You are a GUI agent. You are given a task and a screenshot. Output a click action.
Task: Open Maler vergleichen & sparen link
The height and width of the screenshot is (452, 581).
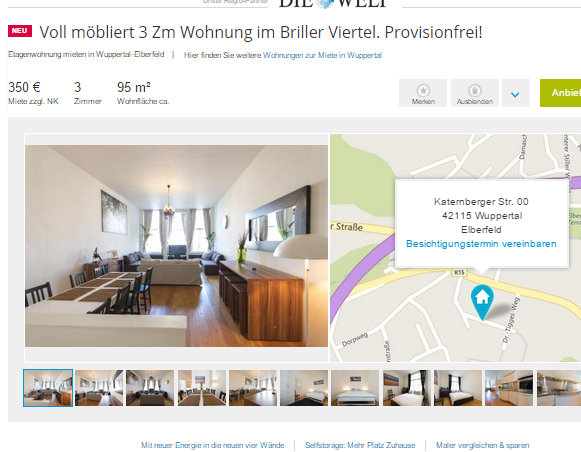(x=482, y=445)
